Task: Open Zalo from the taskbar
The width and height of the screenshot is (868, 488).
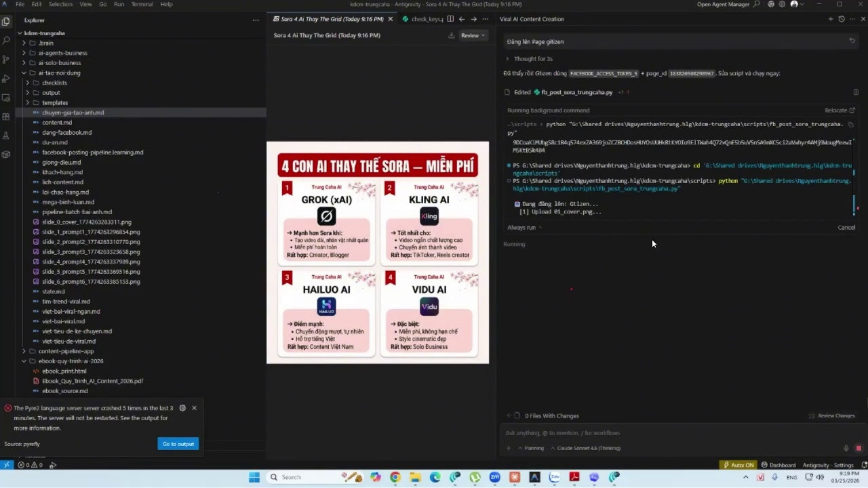Action: [x=555, y=477]
